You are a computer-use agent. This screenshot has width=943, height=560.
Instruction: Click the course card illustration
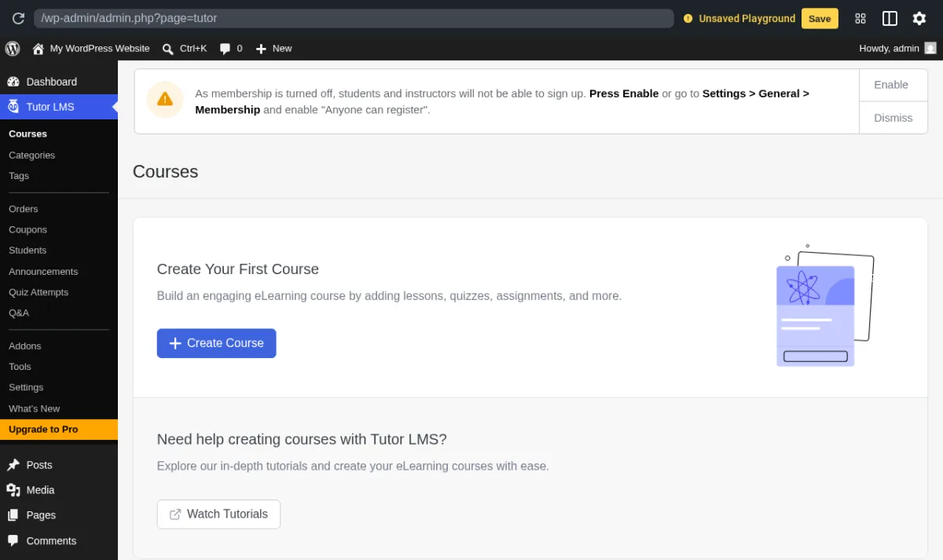tap(824, 306)
